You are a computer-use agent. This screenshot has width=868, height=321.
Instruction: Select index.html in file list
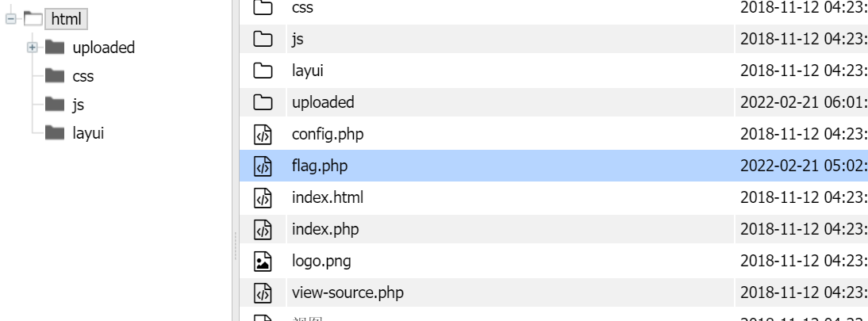(328, 197)
